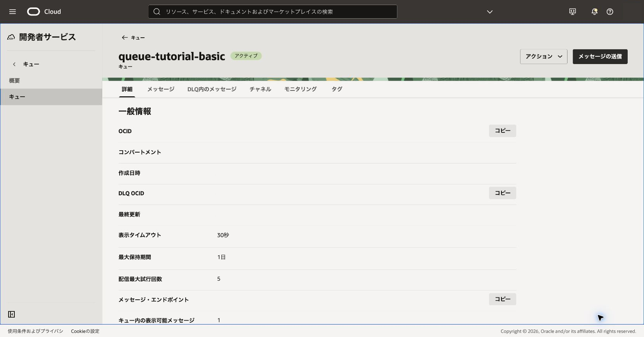Click the アクティブ status badge

[x=246, y=56]
